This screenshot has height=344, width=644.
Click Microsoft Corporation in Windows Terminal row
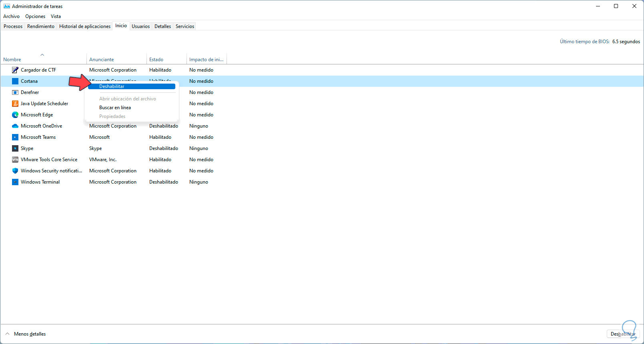tap(113, 182)
